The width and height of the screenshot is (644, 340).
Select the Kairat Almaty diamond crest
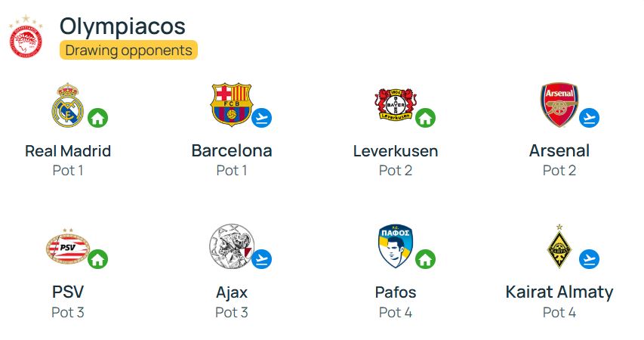(559, 246)
